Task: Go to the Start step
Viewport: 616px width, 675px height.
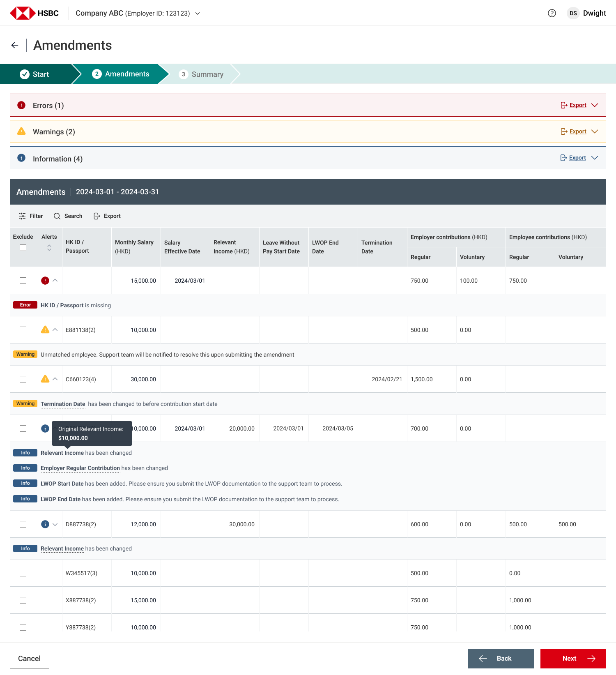Action: [36, 74]
